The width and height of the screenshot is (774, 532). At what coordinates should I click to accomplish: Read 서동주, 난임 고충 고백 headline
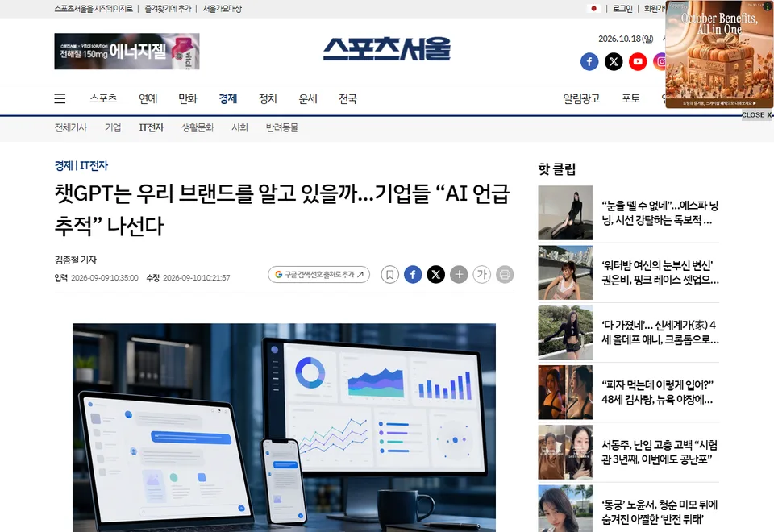pos(660,452)
